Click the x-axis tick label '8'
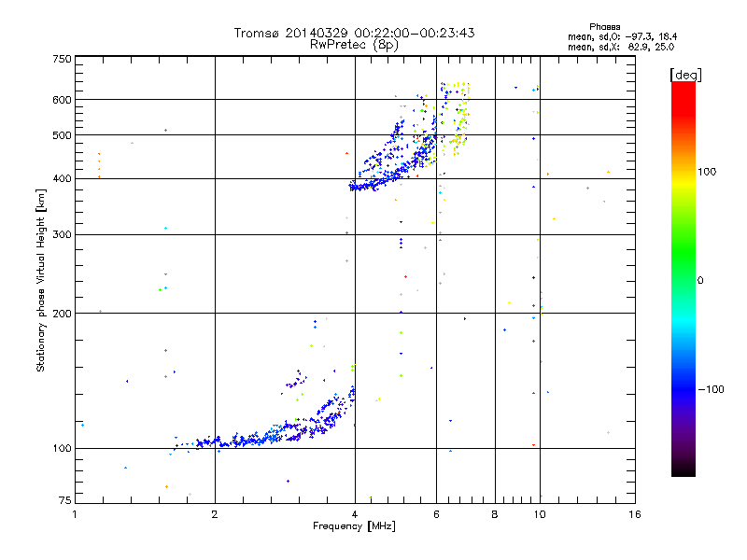This screenshot has height=560, width=747. pos(495,514)
